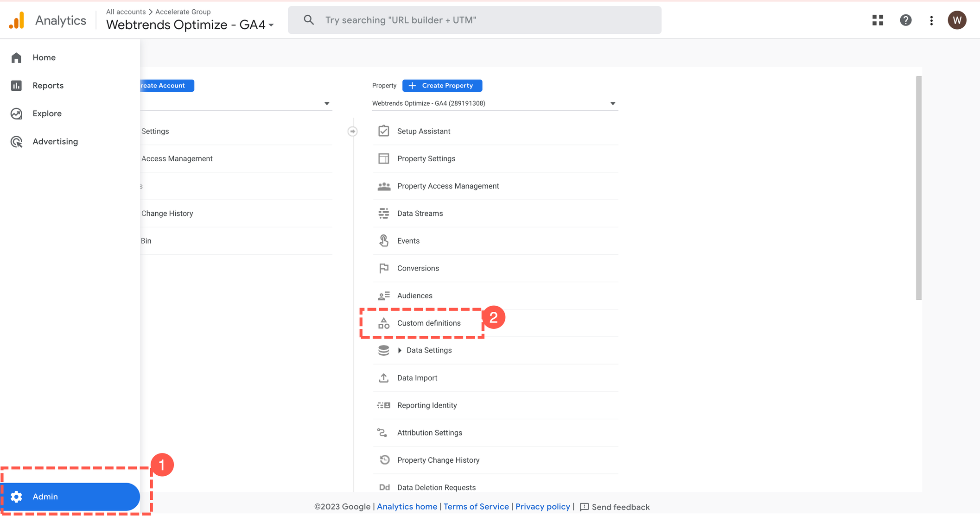Click the Conversions flag icon
The height and width of the screenshot is (516, 980).
383,268
